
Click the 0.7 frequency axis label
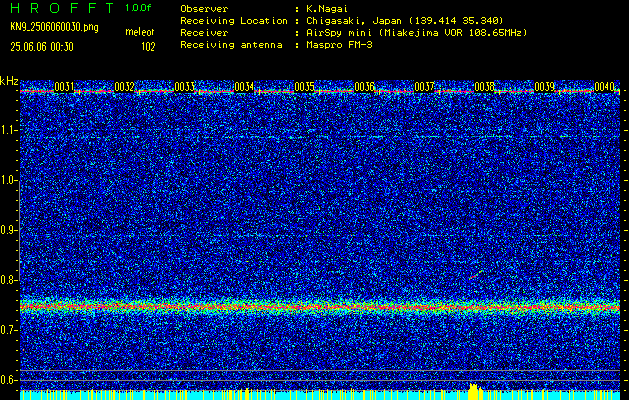click(x=8, y=330)
